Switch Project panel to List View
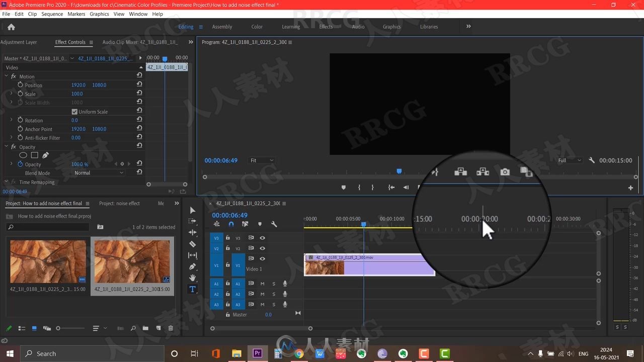 (22, 328)
